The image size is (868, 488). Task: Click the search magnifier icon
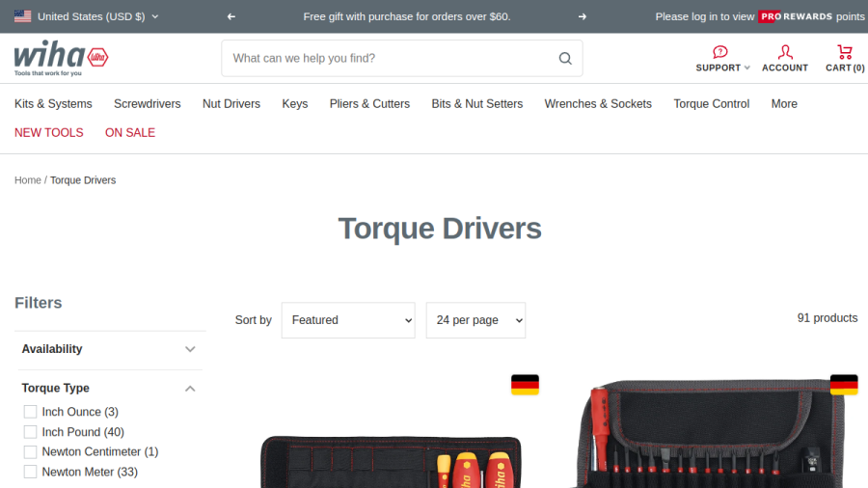tap(565, 58)
